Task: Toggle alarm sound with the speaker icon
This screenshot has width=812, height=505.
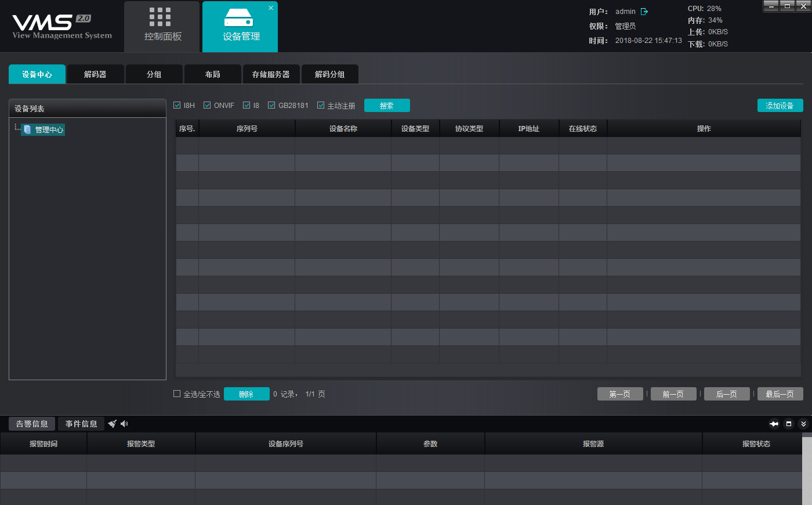Action: click(124, 424)
